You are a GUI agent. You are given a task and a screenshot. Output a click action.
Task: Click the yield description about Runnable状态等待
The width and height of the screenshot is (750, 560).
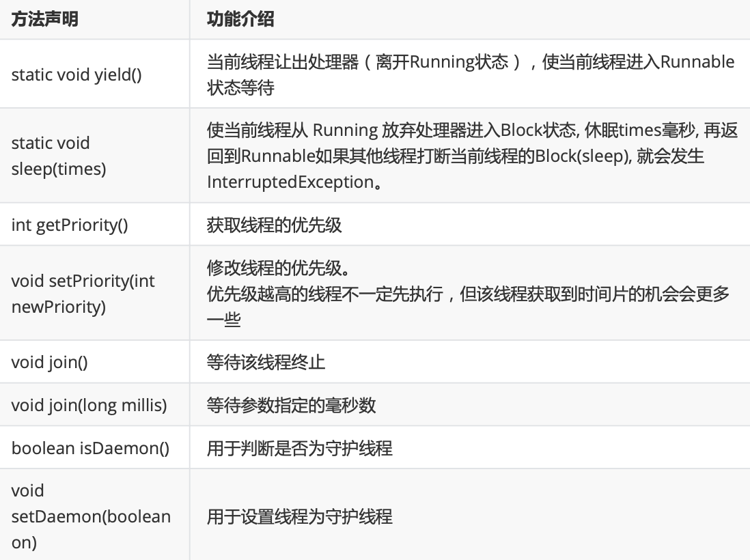[x=471, y=74]
